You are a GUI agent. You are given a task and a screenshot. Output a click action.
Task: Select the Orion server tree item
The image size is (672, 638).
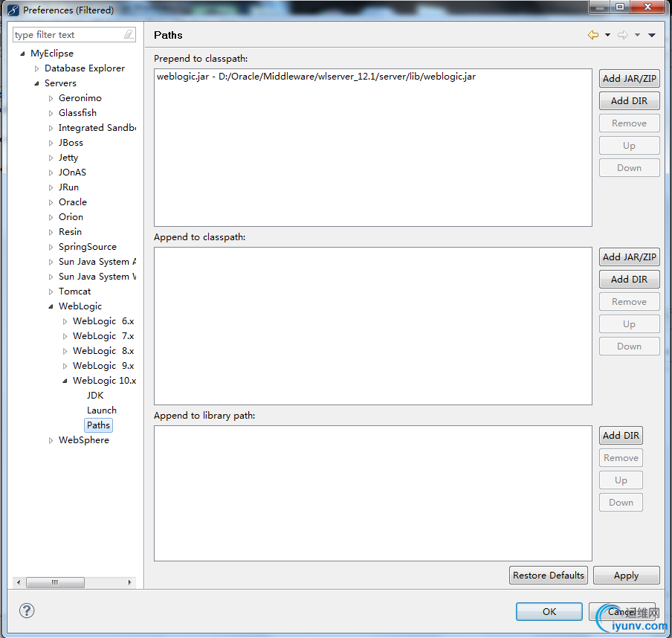[x=71, y=217]
